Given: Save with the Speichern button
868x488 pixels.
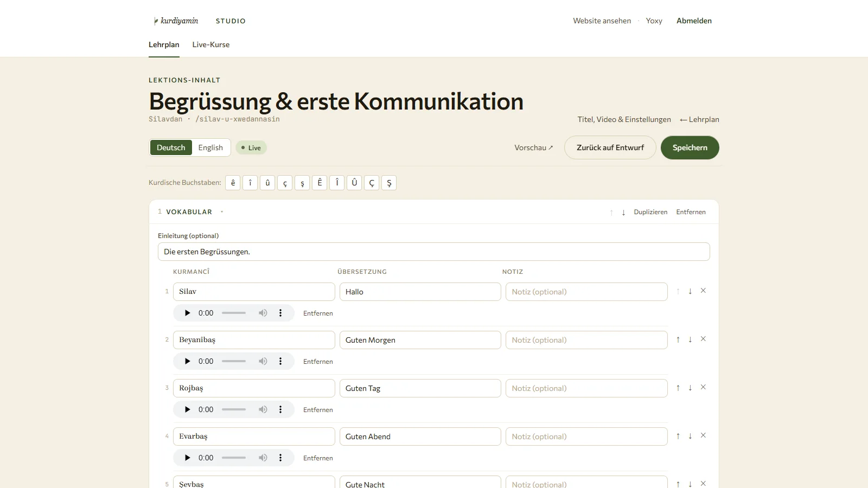Looking at the screenshot, I should click(x=690, y=147).
